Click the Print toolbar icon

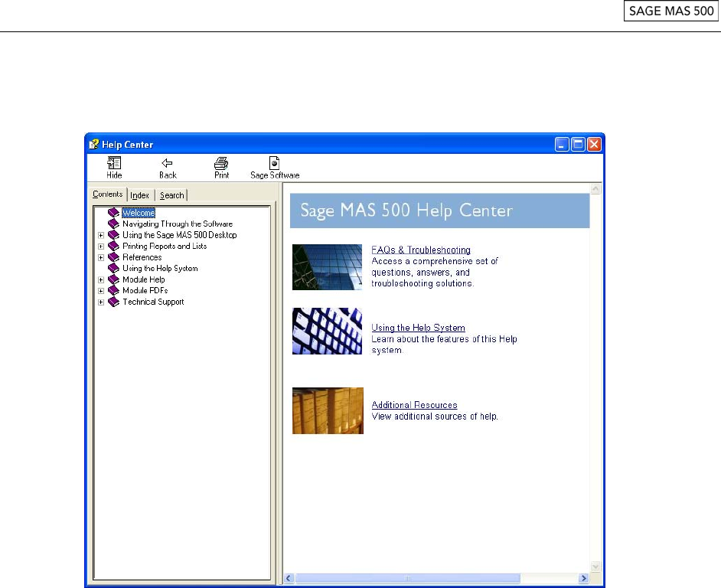[x=221, y=163]
